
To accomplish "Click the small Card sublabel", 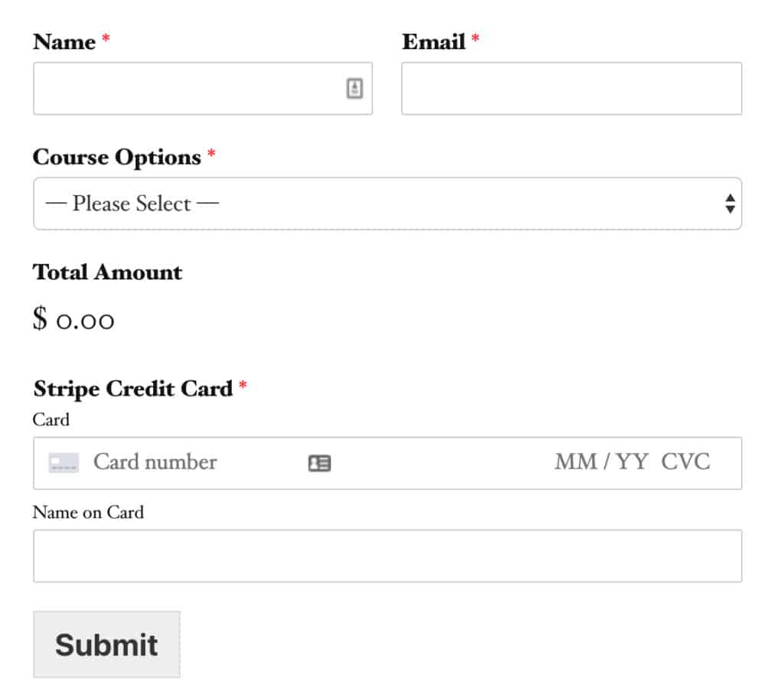I will pyautogui.click(x=51, y=419).
